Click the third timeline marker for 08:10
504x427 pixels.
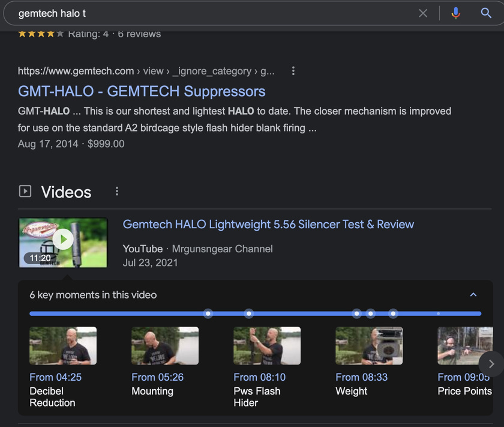click(x=356, y=313)
